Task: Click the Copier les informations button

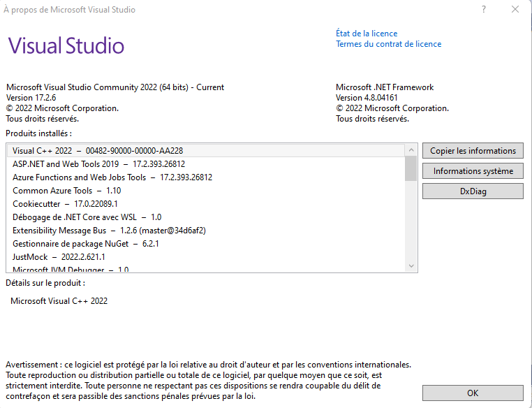Action: coord(473,151)
